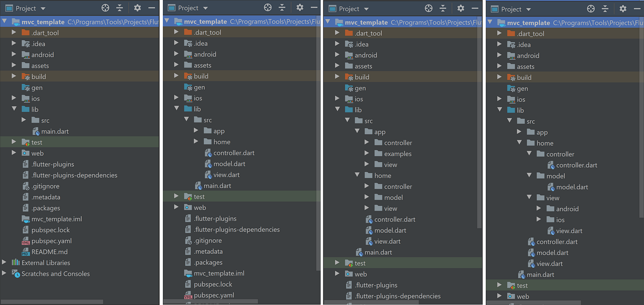644x305 pixels.
Task: Select the web folder in the first panel
Action: click(38, 153)
